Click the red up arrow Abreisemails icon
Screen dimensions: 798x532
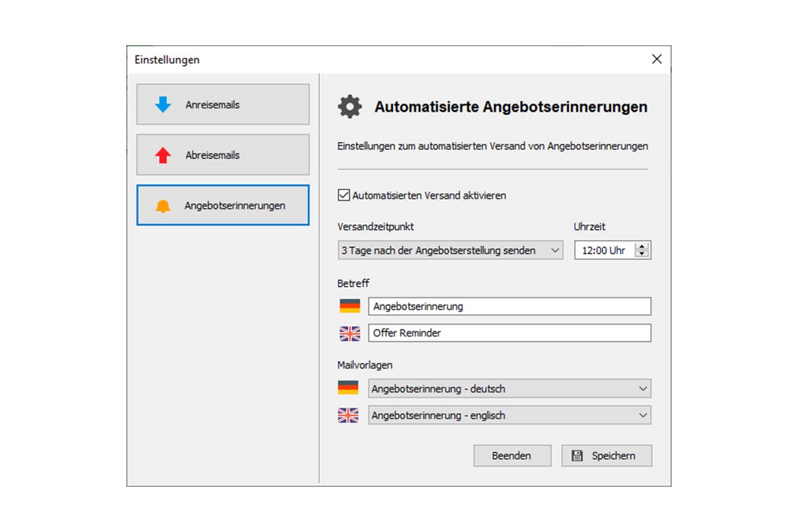tap(163, 156)
